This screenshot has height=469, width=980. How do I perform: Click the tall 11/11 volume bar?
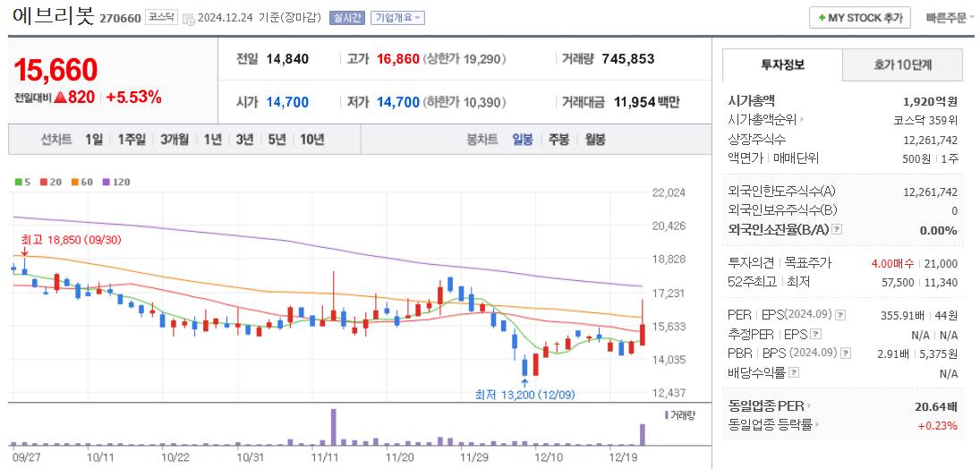click(x=333, y=427)
